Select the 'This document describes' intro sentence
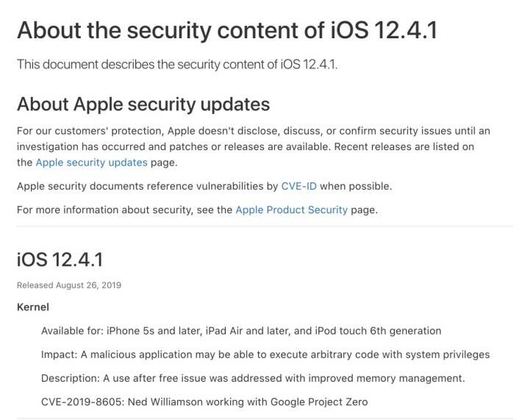The height and width of the screenshot is (420, 522). click(177, 64)
